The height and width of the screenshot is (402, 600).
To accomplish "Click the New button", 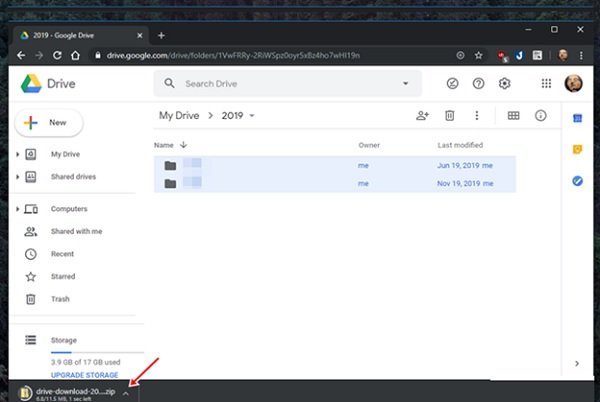I will click(49, 123).
